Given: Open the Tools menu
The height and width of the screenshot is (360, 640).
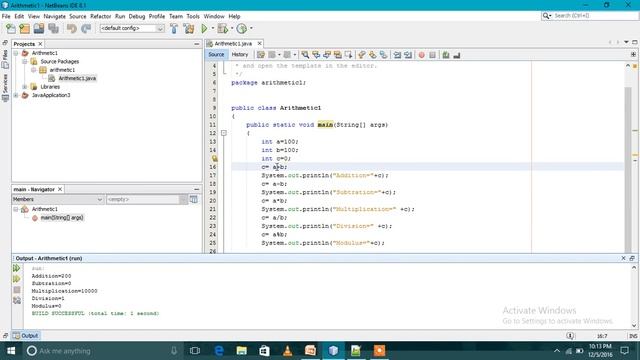Looking at the screenshot, I should click(193, 16).
